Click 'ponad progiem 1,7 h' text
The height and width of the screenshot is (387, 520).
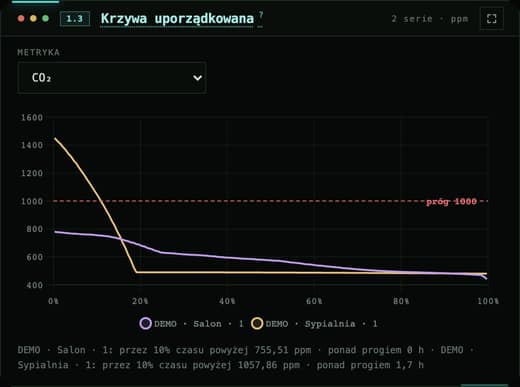coord(370,365)
